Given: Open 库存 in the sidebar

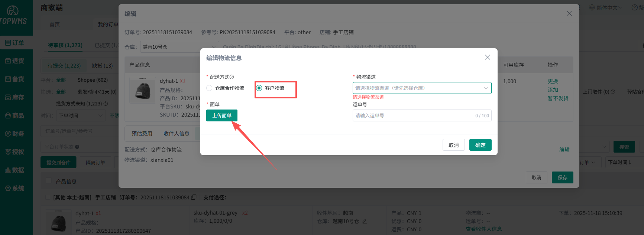Looking at the screenshot, I should click(15, 97).
